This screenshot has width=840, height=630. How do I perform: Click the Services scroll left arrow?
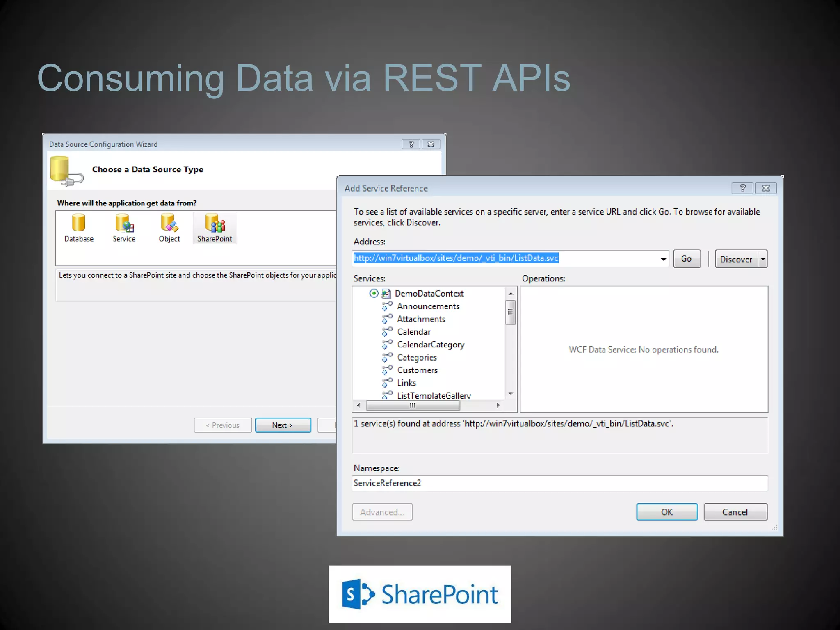359,405
